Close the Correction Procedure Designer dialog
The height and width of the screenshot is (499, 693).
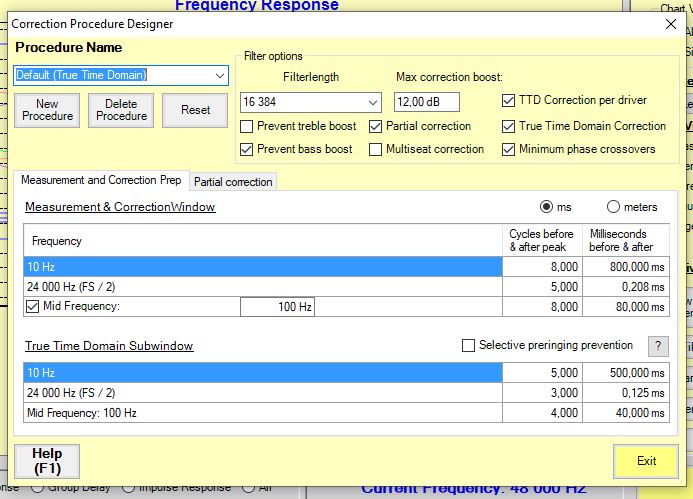tap(670, 24)
